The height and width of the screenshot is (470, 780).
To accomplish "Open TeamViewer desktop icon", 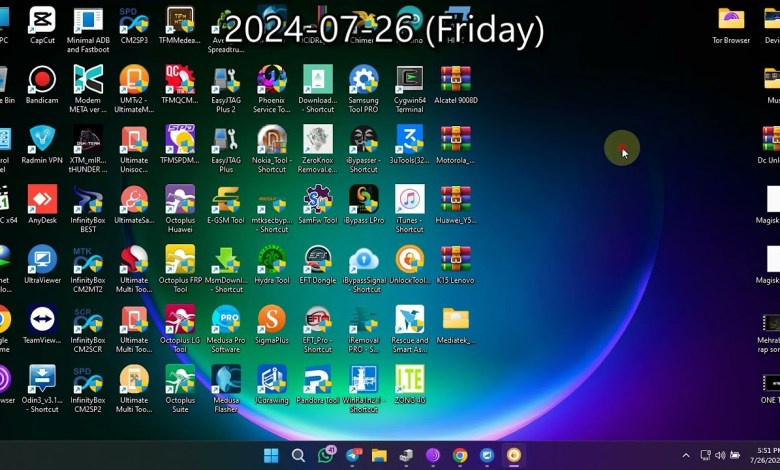I will 42,319.
